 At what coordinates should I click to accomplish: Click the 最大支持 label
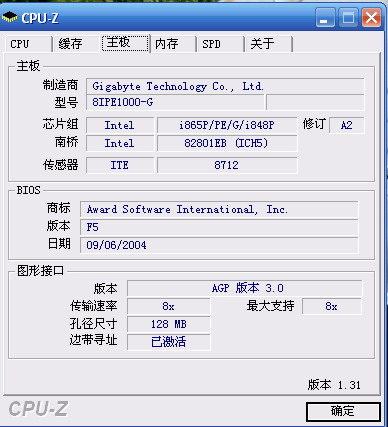(x=270, y=305)
